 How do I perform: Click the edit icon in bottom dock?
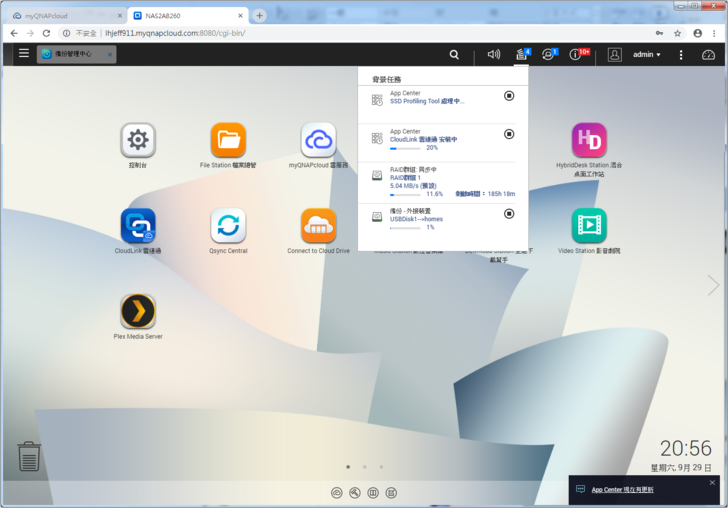coord(391,493)
